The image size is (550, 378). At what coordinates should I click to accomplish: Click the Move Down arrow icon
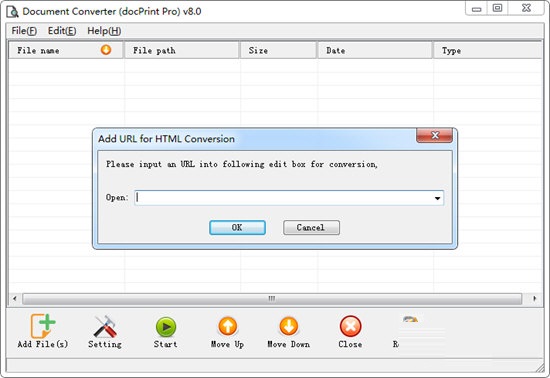(x=289, y=326)
